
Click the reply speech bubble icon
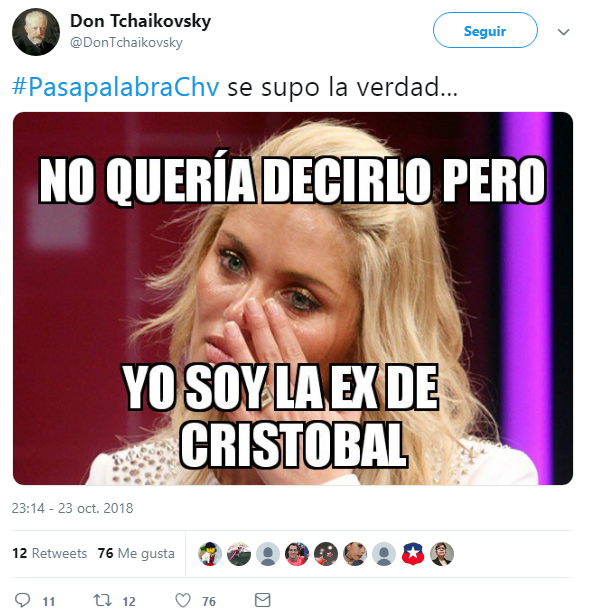tap(22, 600)
